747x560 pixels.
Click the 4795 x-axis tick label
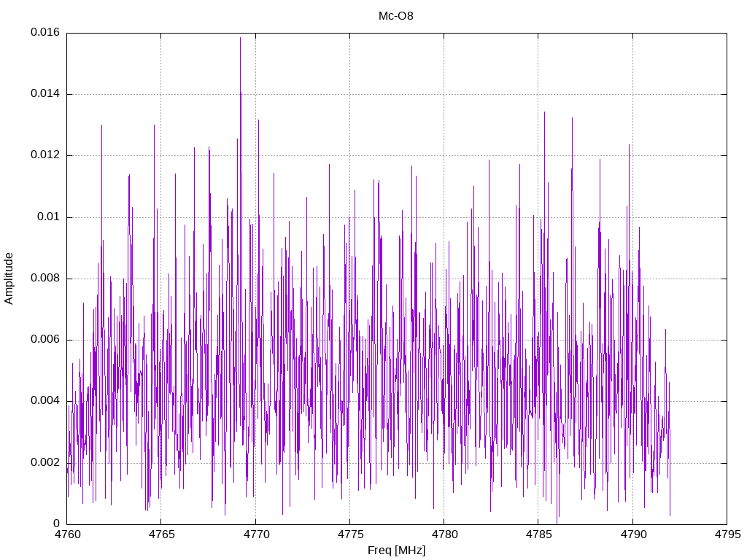point(727,534)
